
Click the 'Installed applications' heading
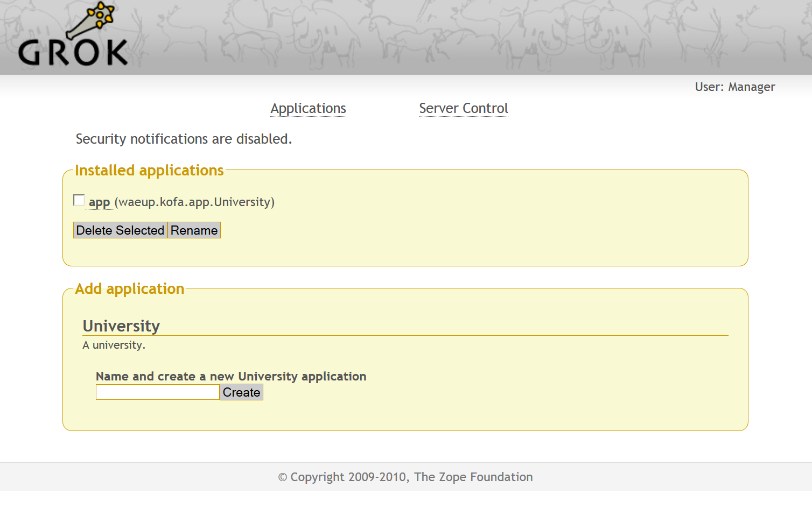pyautogui.click(x=149, y=170)
